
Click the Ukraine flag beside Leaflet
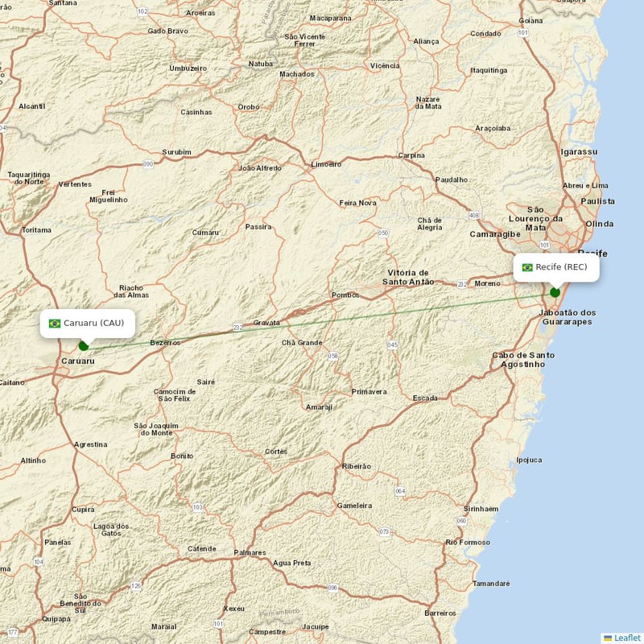click(608, 638)
